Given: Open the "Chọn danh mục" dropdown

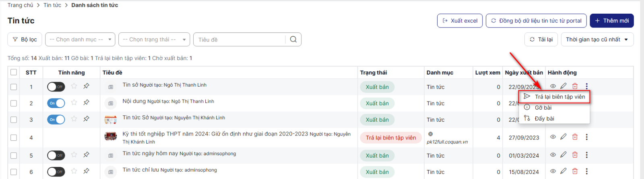Looking at the screenshot, I should coord(80,40).
